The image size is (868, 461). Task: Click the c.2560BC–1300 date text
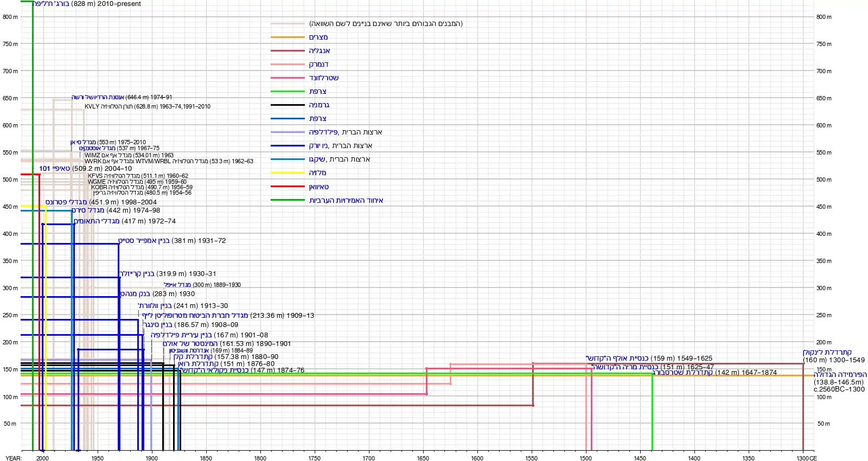click(839, 389)
